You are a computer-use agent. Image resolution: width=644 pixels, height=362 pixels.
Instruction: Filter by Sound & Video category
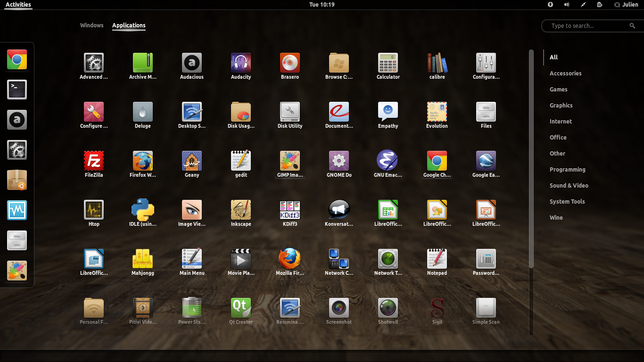[569, 185]
